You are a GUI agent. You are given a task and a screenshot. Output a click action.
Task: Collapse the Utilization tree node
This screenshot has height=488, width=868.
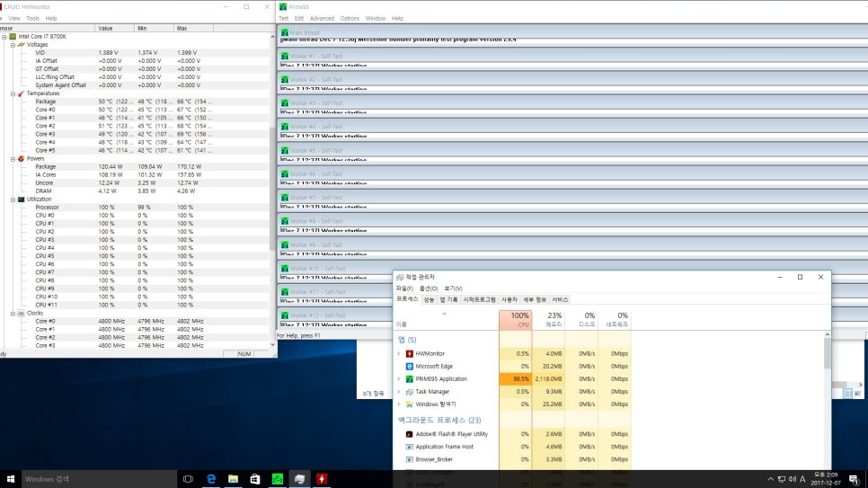13,200
